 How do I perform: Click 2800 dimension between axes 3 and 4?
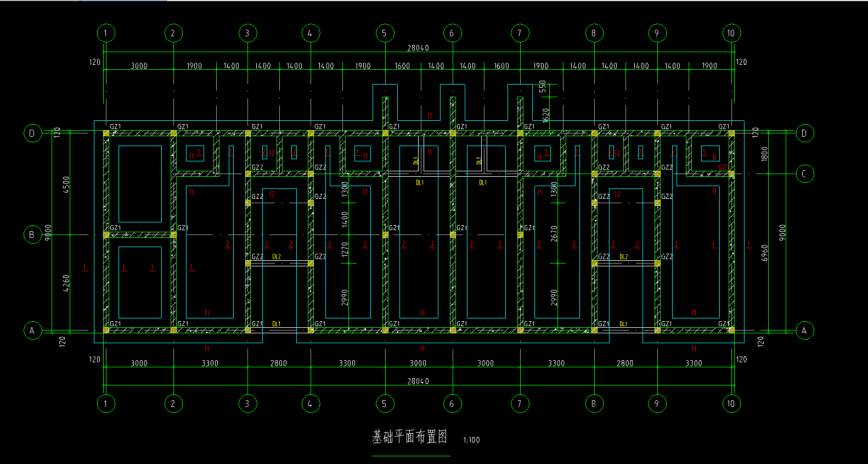tap(278, 363)
